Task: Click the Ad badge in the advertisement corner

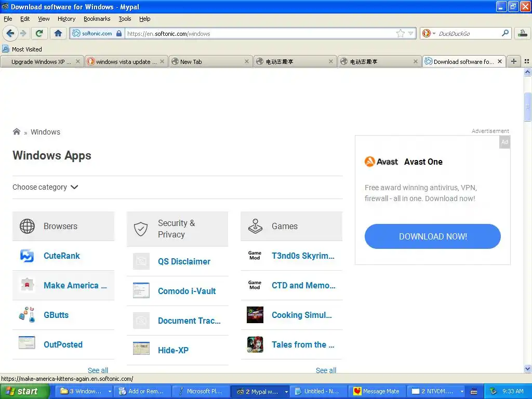Action: [504, 142]
